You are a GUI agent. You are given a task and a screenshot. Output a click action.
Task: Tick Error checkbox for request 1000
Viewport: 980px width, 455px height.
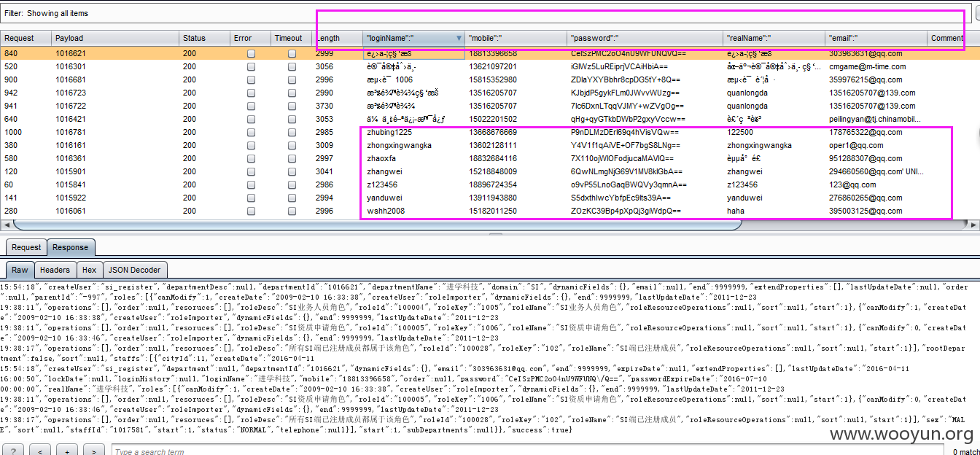pos(251,132)
